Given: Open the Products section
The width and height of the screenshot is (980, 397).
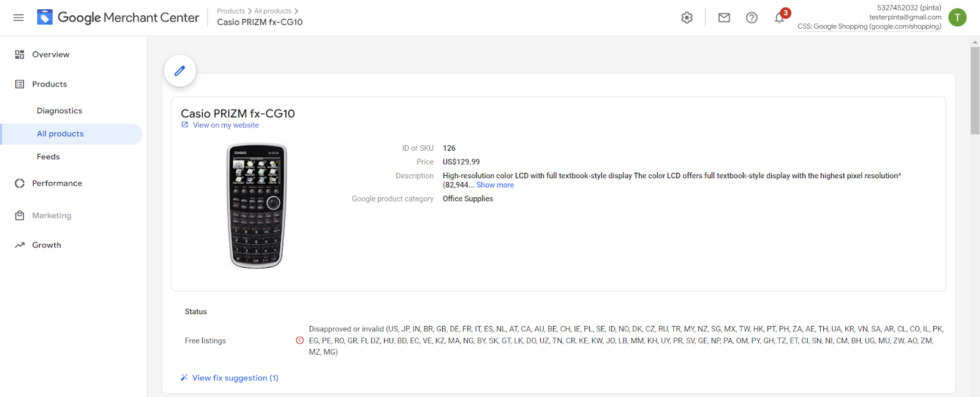Looking at the screenshot, I should tap(50, 84).
